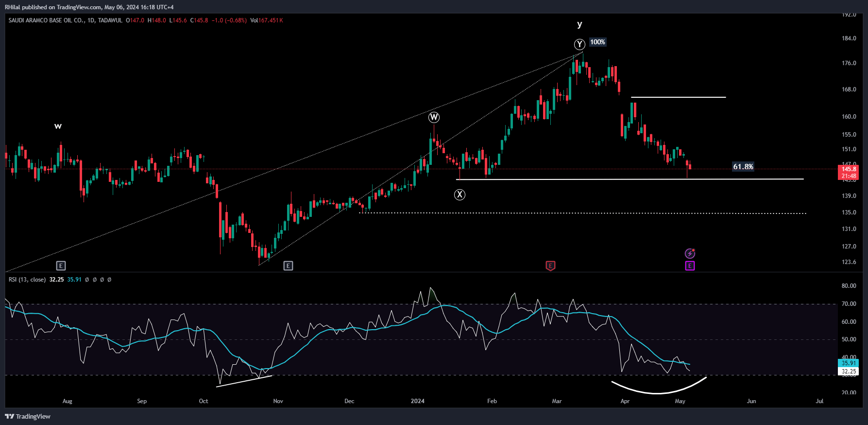
Task: Click the Apr label on time axis
Action: point(625,401)
